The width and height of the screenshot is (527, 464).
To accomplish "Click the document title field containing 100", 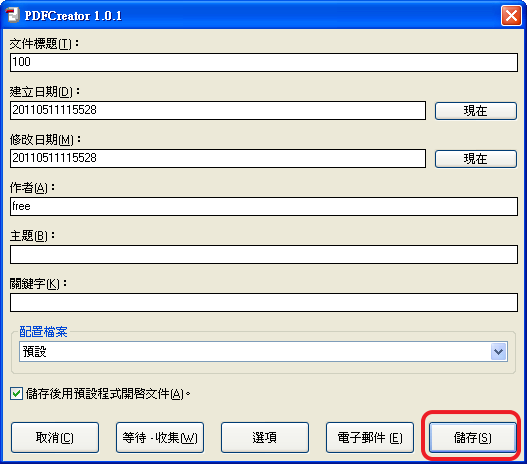I will click(x=264, y=62).
